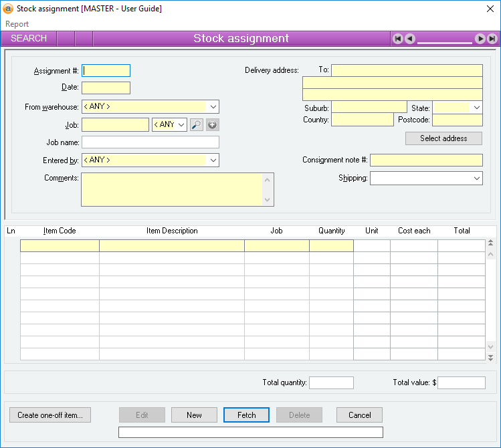Expand the State dropdown

476,108
